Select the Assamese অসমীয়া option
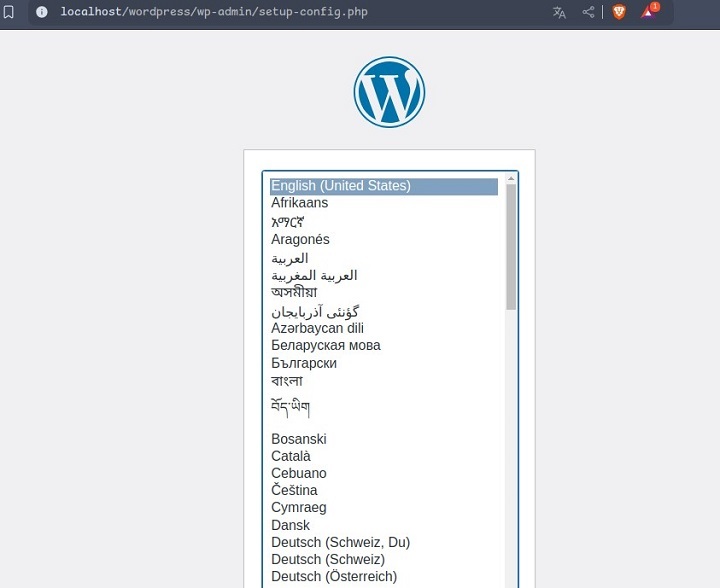 [x=384, y=292]
